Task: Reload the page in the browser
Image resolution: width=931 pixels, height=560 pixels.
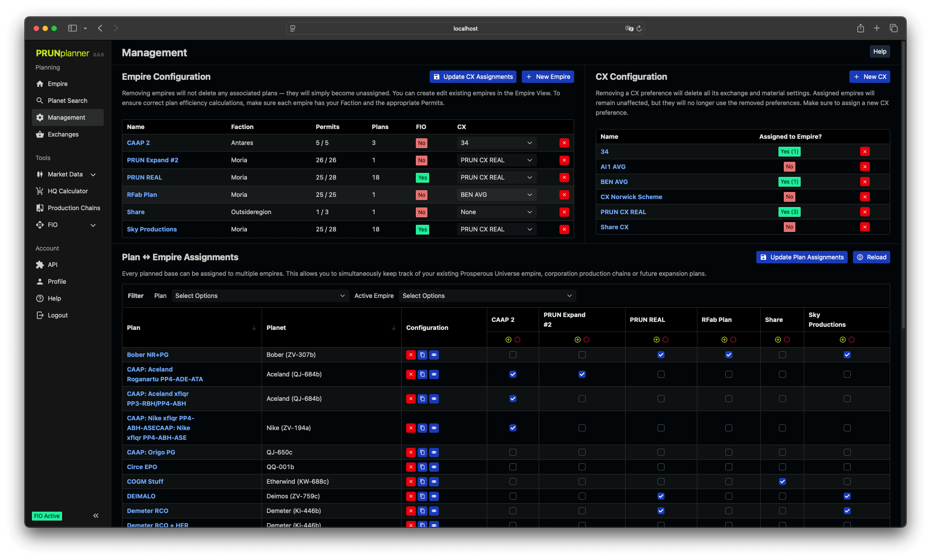Action: [639, 28]
